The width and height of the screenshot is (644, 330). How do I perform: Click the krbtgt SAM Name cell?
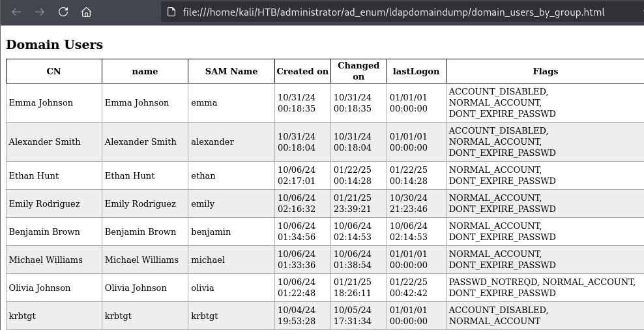pos(205,316)
